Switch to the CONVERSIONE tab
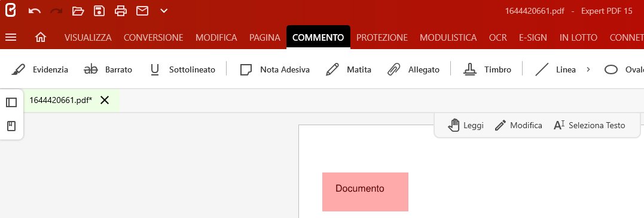The width and height of the screenshot is (644, 218). coord(154,37)
